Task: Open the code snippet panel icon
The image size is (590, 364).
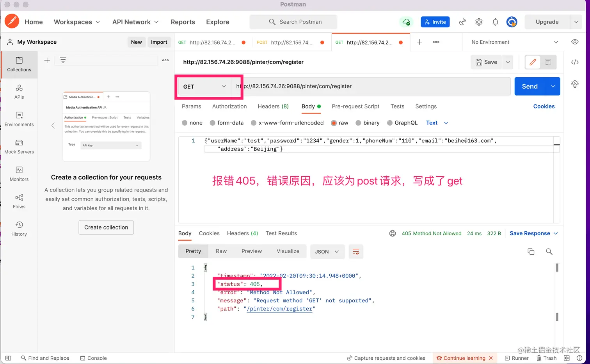Action: pyautogui.click(x=575, y=62)
